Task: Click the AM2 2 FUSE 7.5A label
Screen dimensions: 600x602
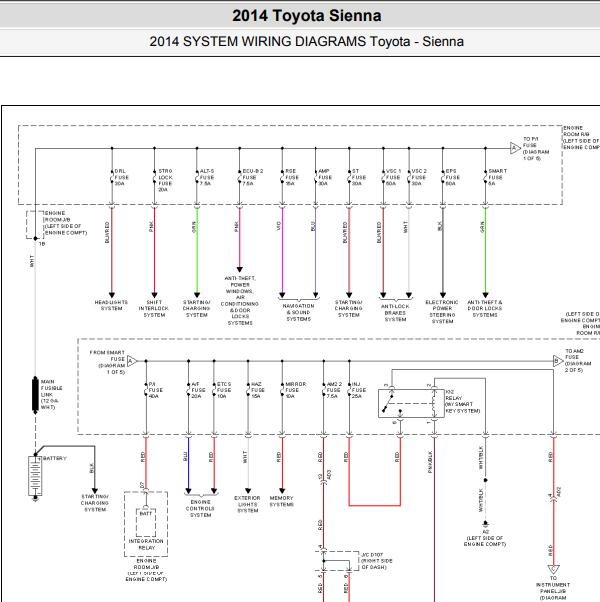Action: [x=334, y=390]
